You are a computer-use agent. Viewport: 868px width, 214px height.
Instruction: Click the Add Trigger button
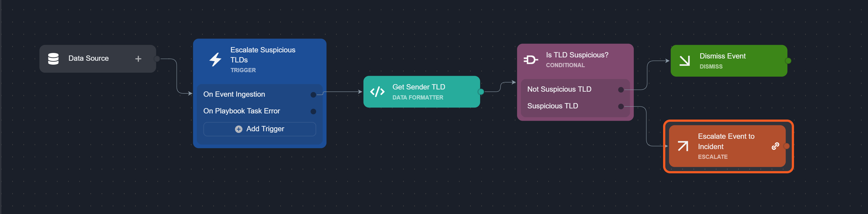coord(259,129)
